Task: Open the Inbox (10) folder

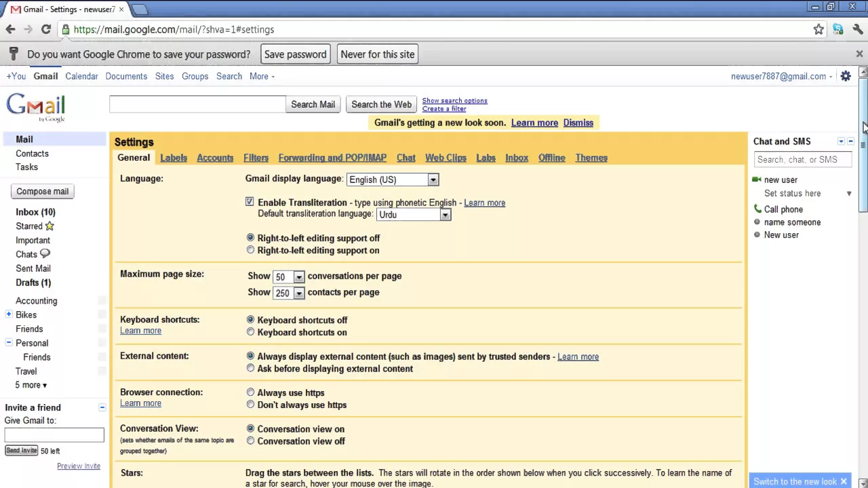Action: pyautogui.click(x=35, y=212)
